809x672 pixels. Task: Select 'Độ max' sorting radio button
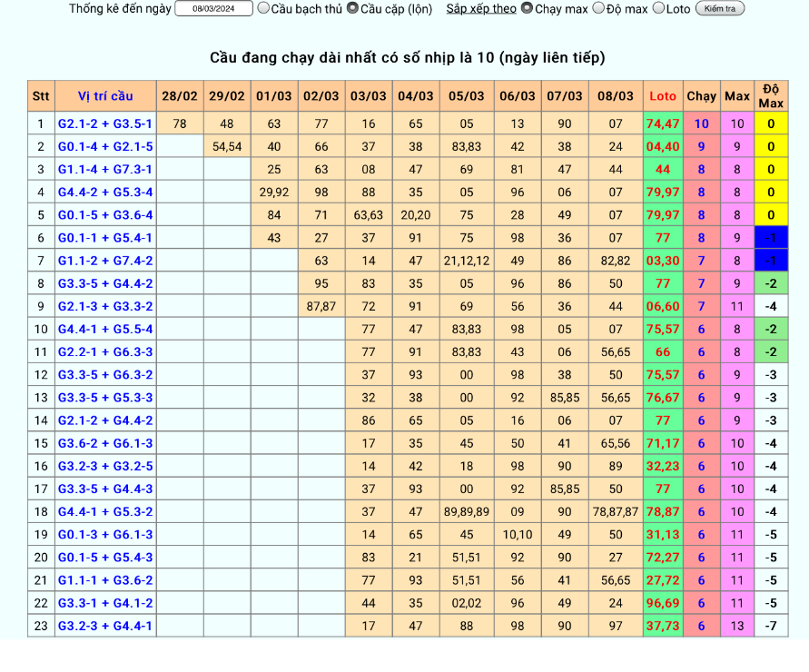point(598,8)
